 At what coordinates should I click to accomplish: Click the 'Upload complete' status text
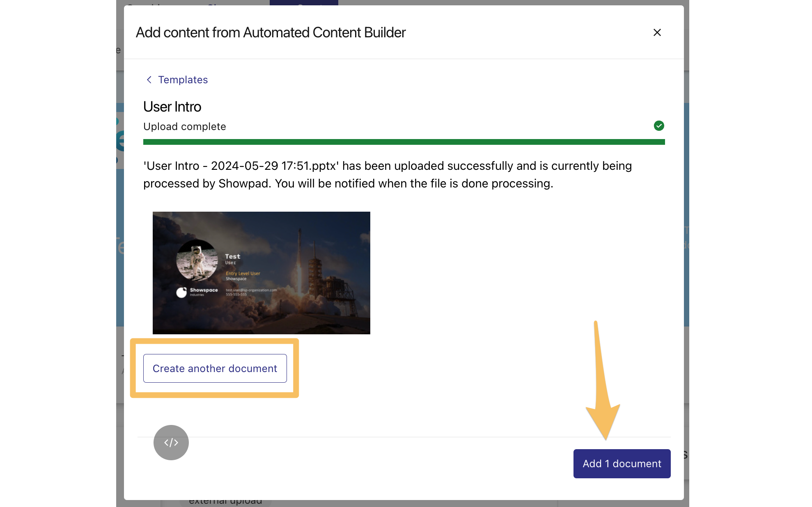pos(185,126)
